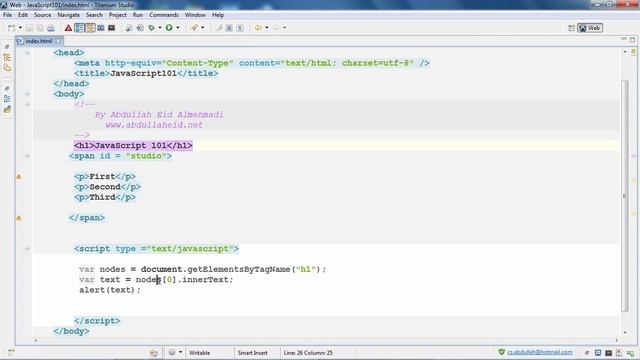Click the red warning triangle toolbar icon
Screen dimensions: 640x360
(x=68, y=28)
